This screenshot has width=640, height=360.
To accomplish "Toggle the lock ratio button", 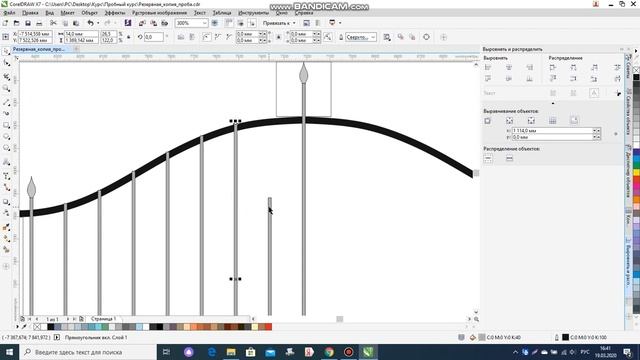I will click(x=129, y=37).
